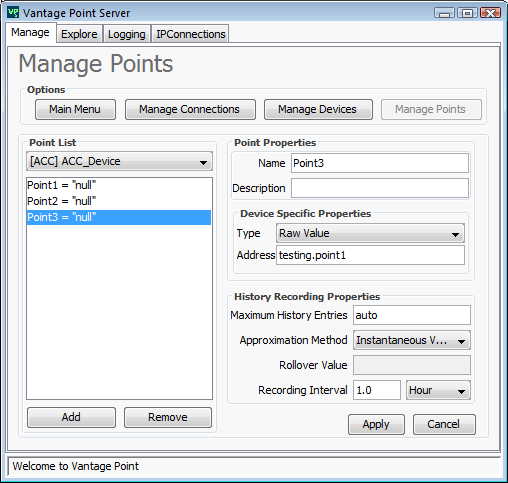Screen dimensions: 508x483
Task: Select Point3 = "null" highlighted row
Action: coord(119,217)
